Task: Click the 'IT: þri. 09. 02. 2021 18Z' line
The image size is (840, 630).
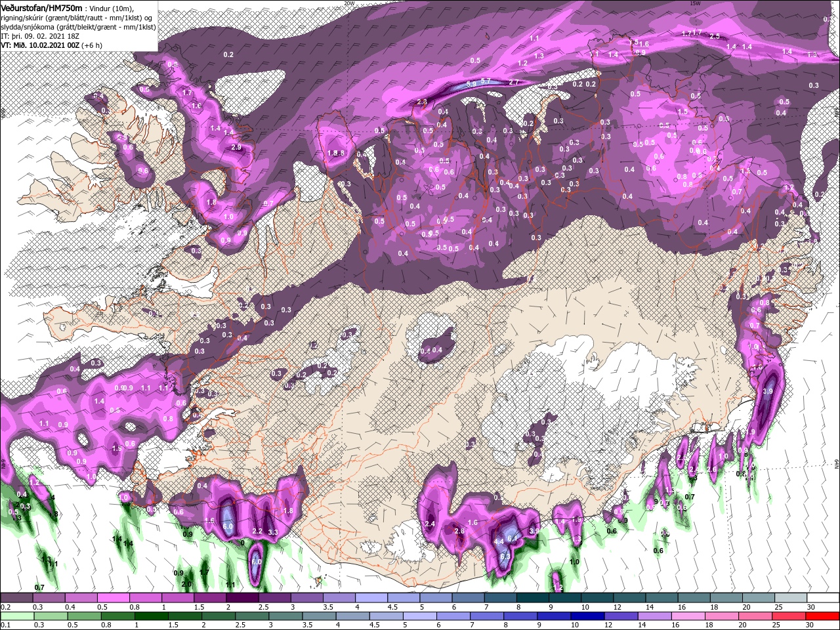Action: coord(40,36)
